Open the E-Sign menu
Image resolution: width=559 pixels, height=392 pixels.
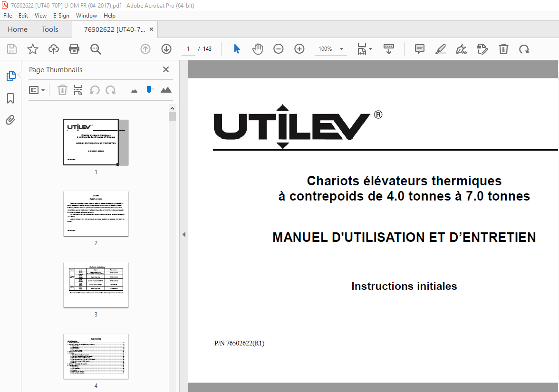[61, 15]
